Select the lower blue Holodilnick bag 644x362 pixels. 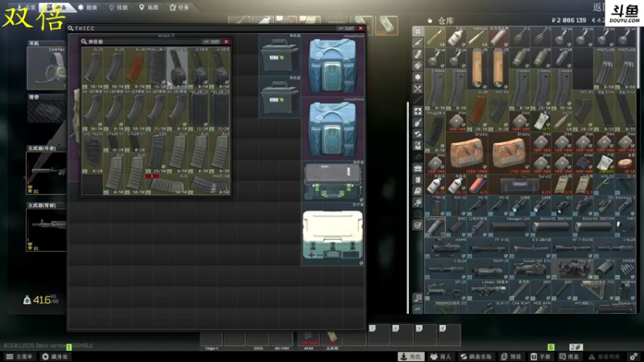pos(332,129)
